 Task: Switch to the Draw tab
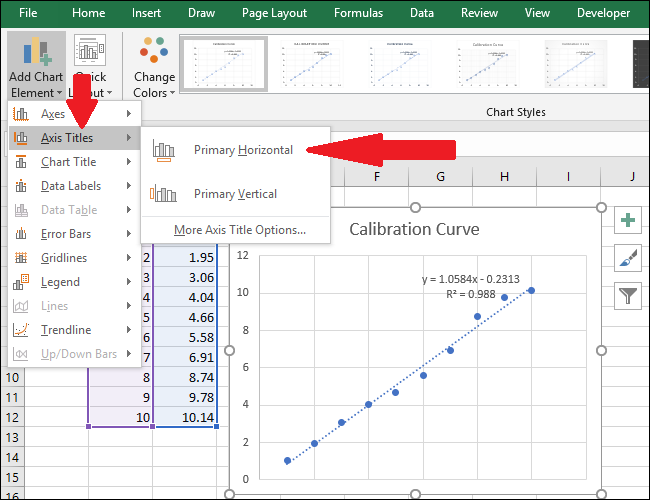(x=201, y=13)
